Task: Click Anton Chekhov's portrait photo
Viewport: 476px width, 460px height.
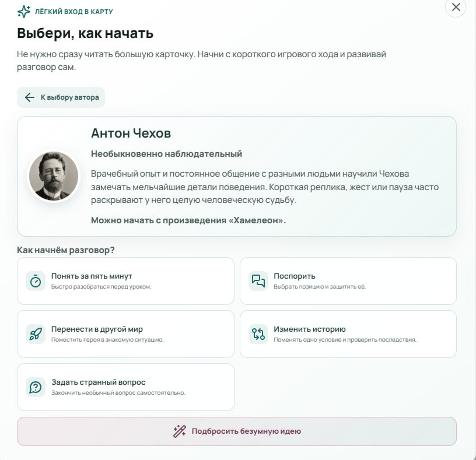Action: [54, 176]
